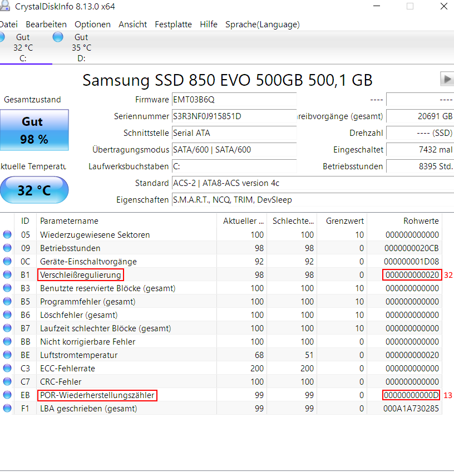Viewport: 454px width, 476px height.
Task: Click the Aktueller column header
Action: (x=242, y=220)
